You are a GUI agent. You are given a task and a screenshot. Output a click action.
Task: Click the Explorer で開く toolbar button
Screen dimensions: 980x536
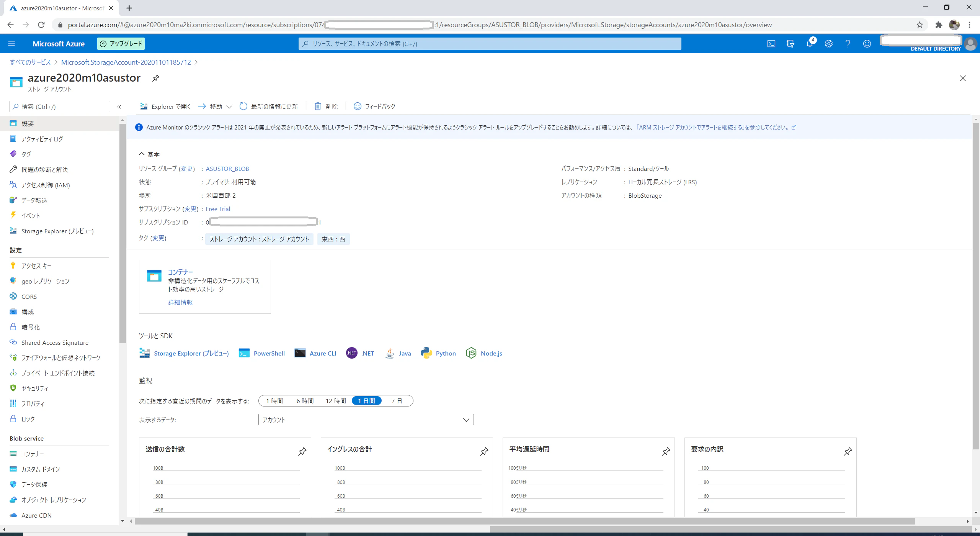pyautogui.click(x=165, y=106)
